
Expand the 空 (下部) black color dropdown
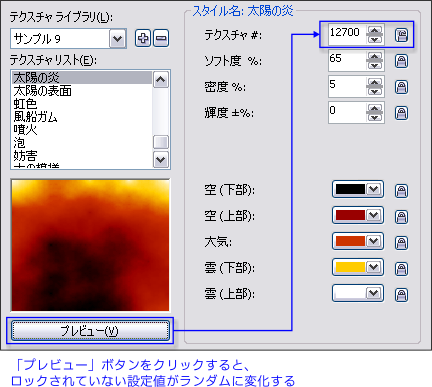click(374, 189)
